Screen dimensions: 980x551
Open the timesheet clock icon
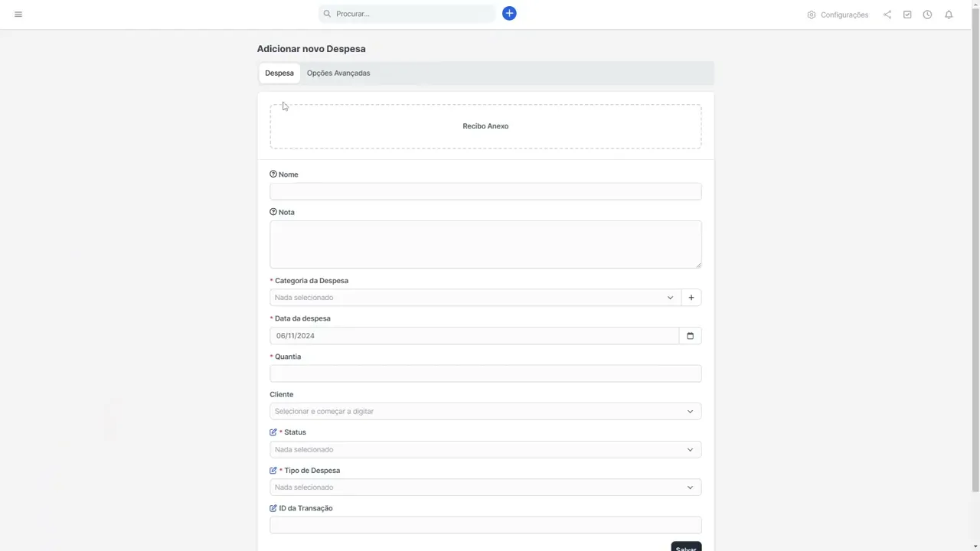[927, 15]
